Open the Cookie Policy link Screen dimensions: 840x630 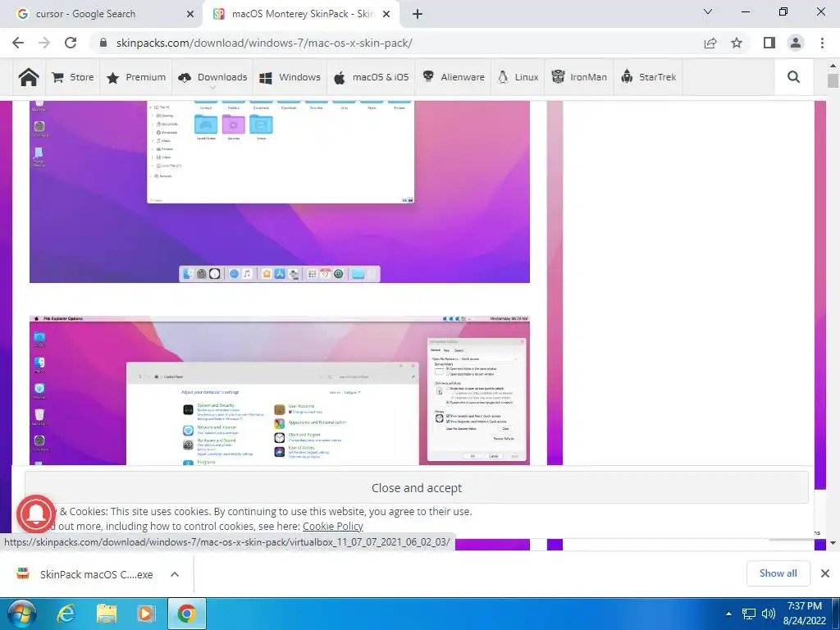[333, 526]
